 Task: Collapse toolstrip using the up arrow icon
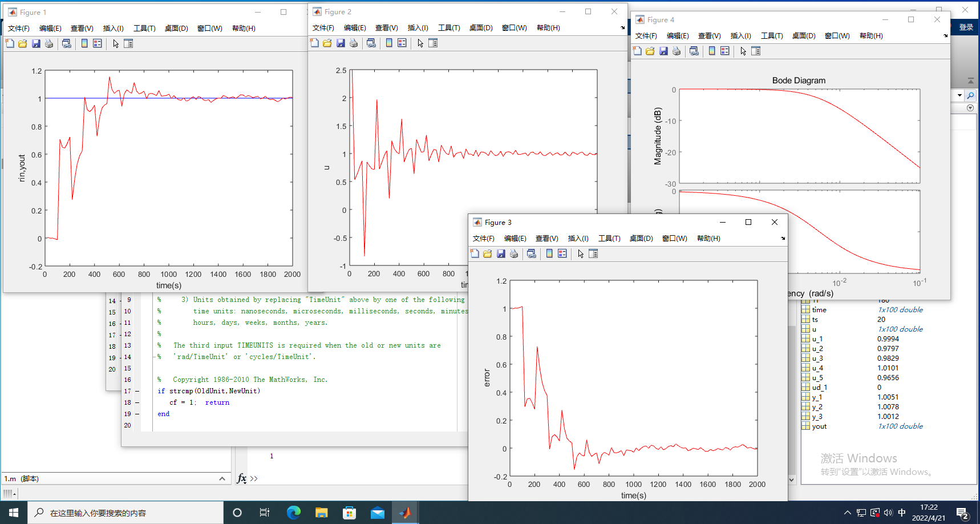970,80
